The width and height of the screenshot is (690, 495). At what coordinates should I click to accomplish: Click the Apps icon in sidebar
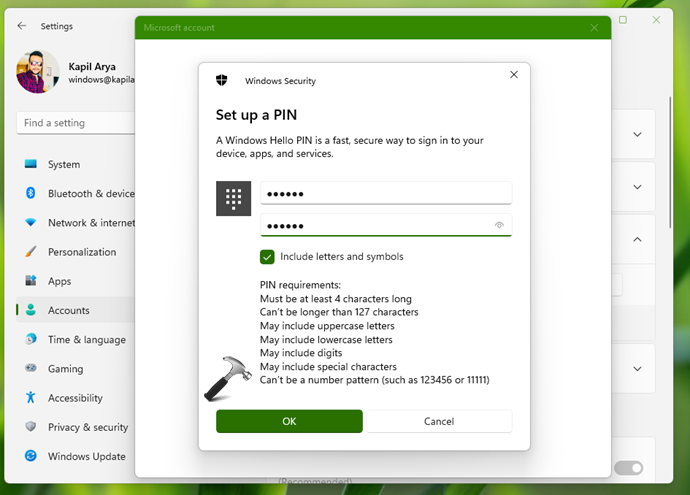tap(30, 281)
